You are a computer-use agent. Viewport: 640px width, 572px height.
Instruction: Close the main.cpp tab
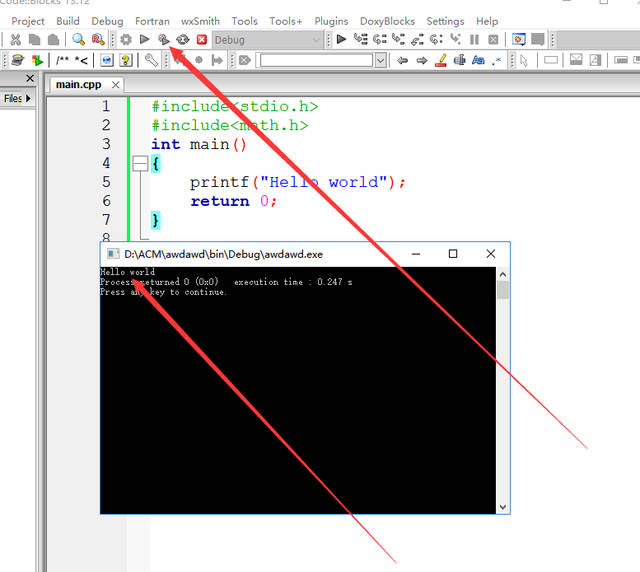pos(116,85)
